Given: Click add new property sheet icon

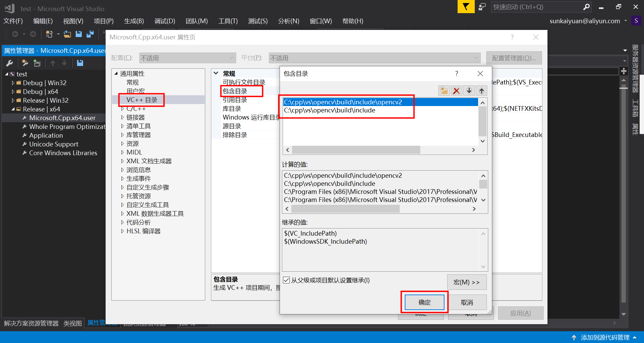Looking at the screenshot, I should 25,63.
